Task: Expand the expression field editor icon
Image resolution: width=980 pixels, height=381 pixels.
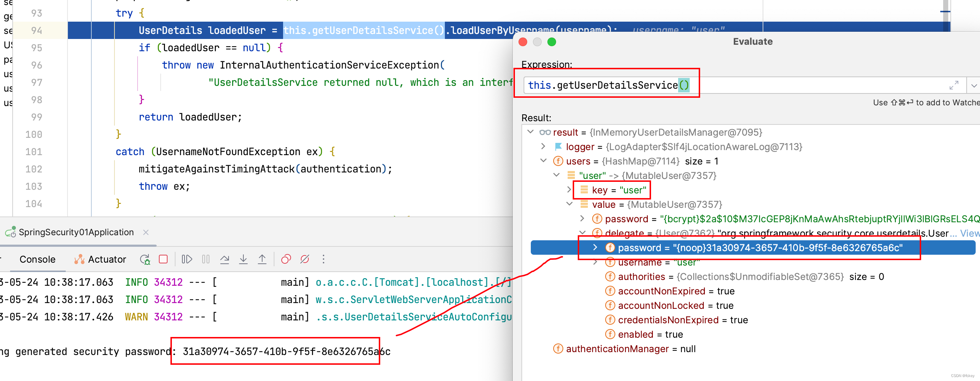Action: pos(954,85)
